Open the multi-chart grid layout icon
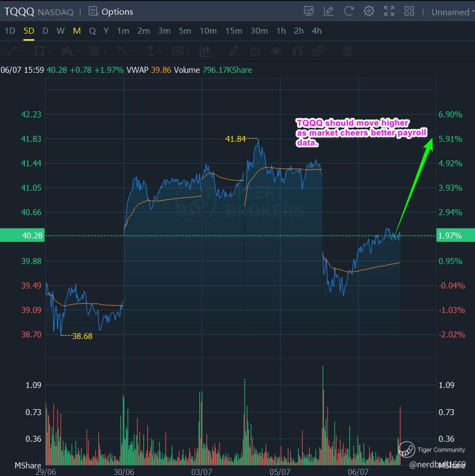 pyautogui.click(x=409, y=11)
